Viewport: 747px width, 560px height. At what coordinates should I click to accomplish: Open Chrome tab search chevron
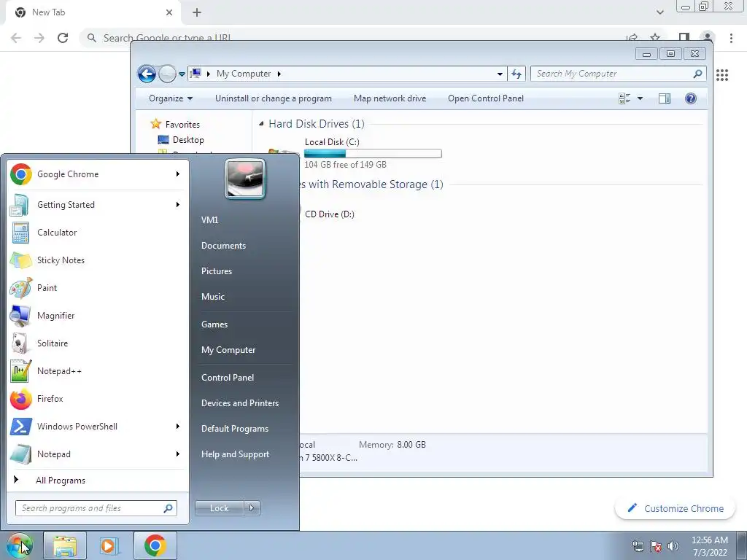click(659, 12)
